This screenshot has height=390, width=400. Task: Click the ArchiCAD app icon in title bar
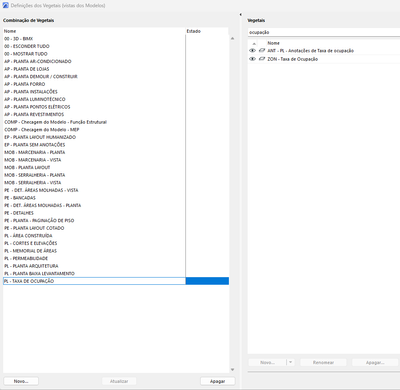tap(5, 5)
